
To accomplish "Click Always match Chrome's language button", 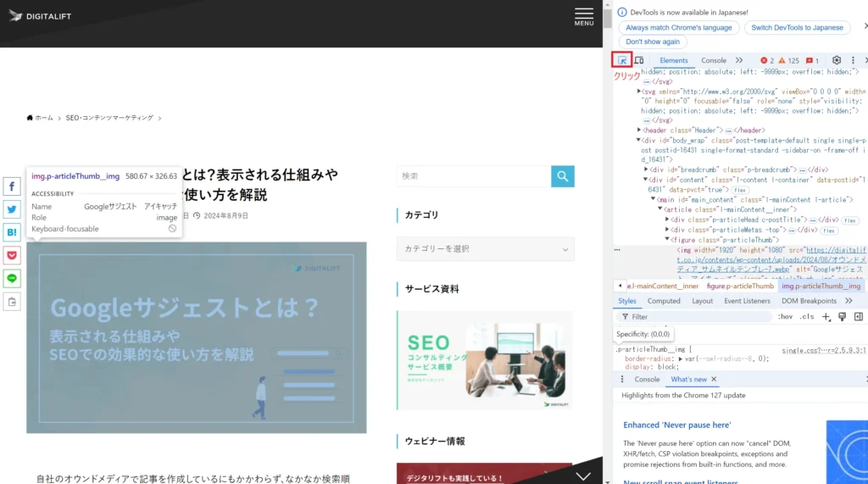I will (678, 28).
